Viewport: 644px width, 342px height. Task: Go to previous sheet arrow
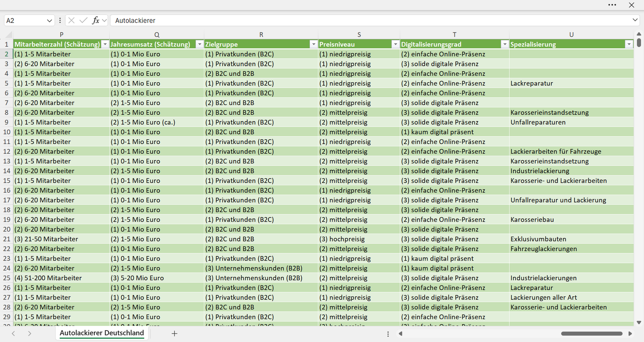tap(13, 333)
